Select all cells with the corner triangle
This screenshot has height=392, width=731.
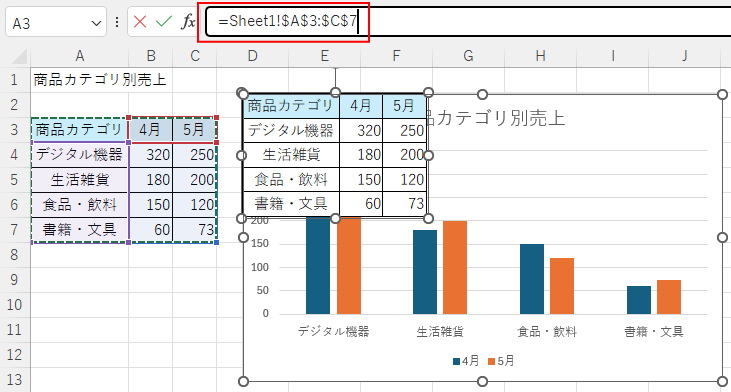20,56
